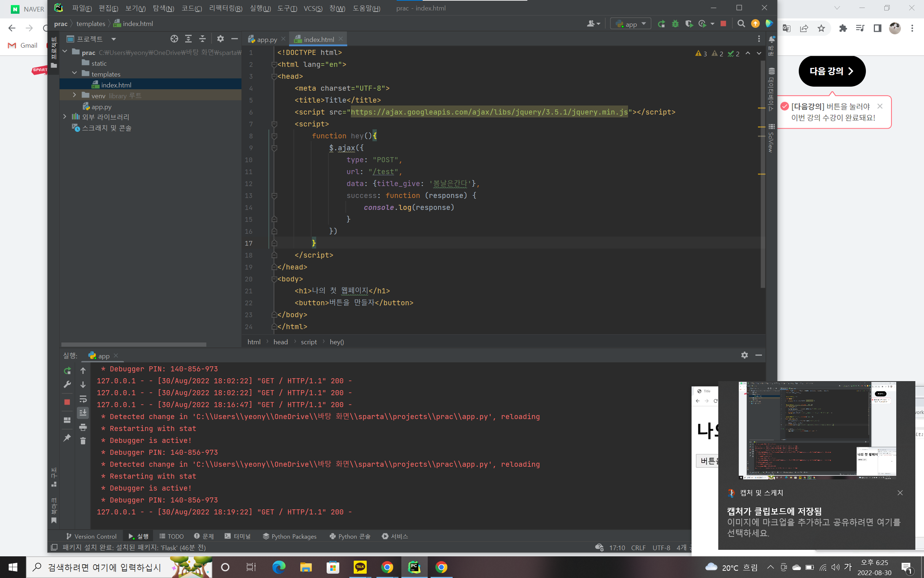Open wrench icon in Run panel
The image size is (924, 578).
click(x=67, y=385)
